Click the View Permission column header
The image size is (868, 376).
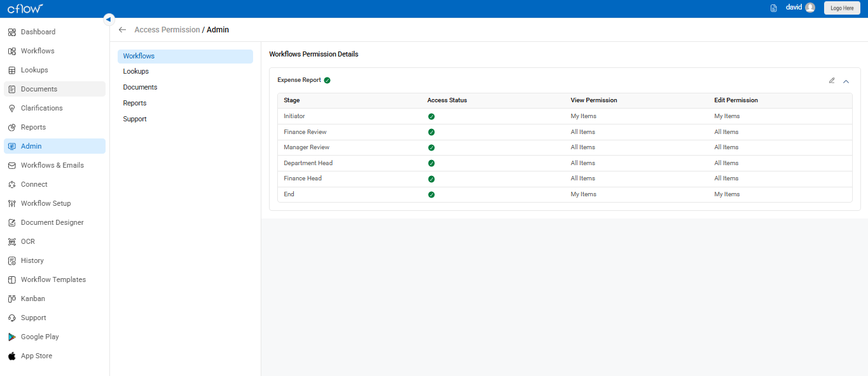pos(594,100)
